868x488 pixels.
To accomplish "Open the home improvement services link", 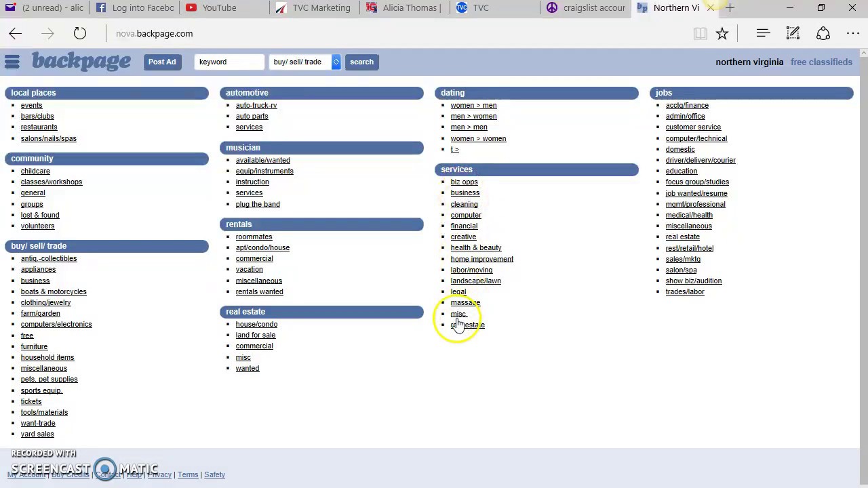I will [482, 259].
